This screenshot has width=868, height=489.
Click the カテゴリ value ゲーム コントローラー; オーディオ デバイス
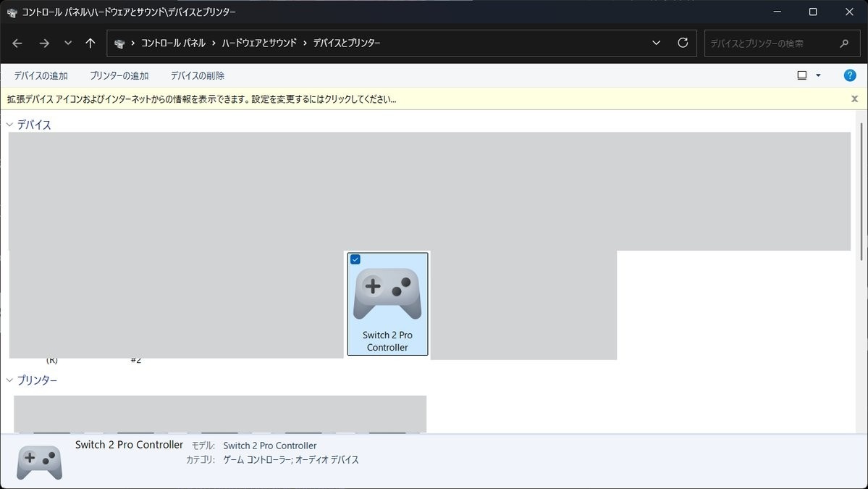pos(290,459)
